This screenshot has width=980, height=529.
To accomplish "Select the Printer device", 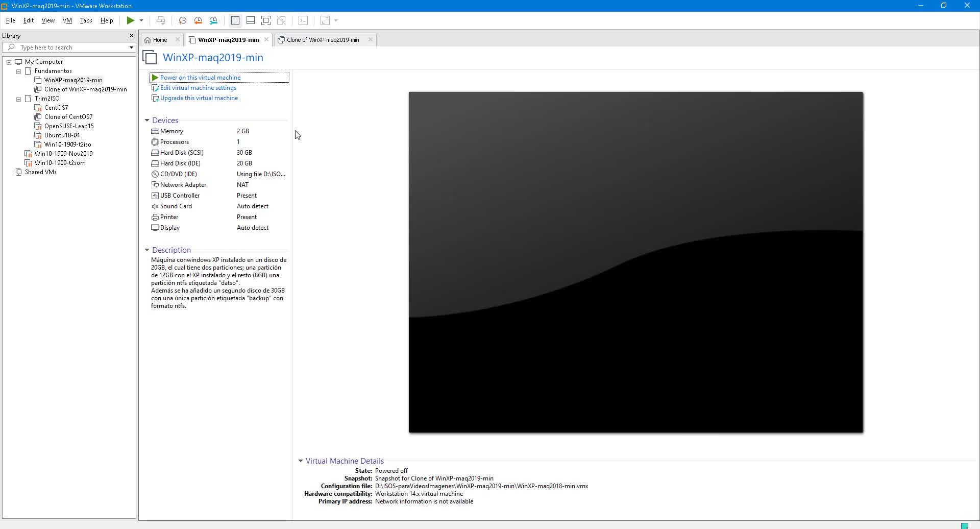I will (x=218, y=217).
